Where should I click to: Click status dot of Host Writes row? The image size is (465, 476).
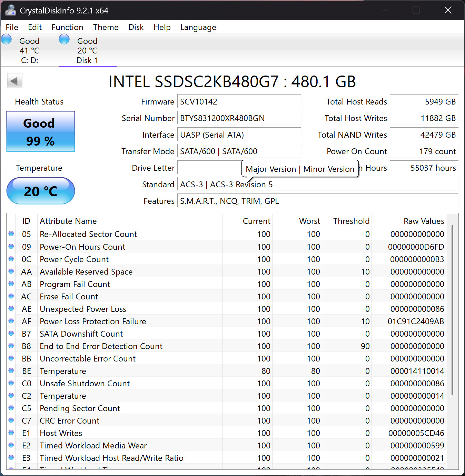pyautogui.click(x=11, y=433)
